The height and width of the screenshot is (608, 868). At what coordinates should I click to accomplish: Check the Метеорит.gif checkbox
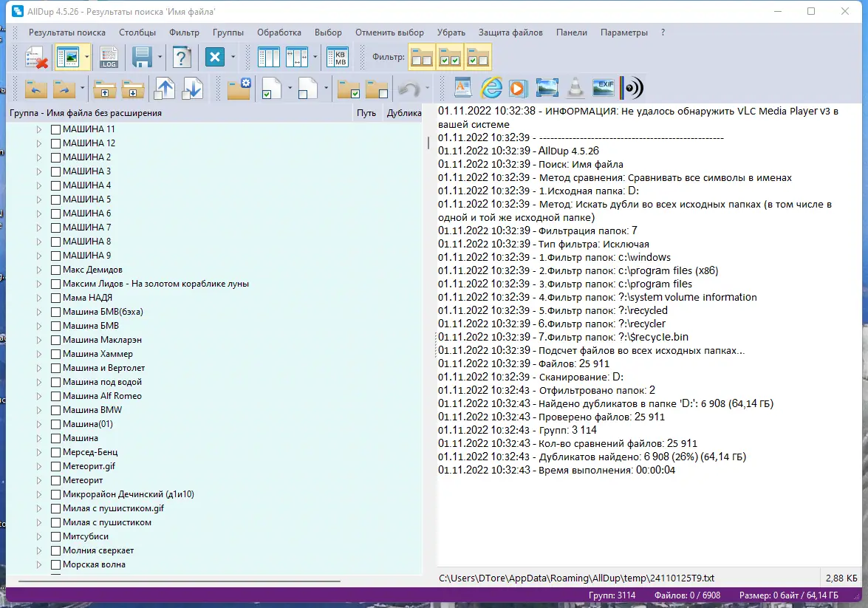point(55,466)
